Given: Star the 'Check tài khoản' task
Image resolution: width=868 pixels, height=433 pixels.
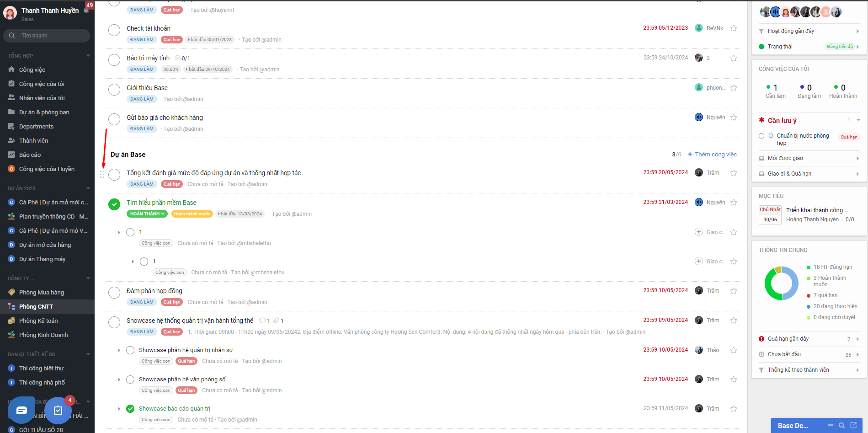Looking at the screenshot, I should [734, 28].
